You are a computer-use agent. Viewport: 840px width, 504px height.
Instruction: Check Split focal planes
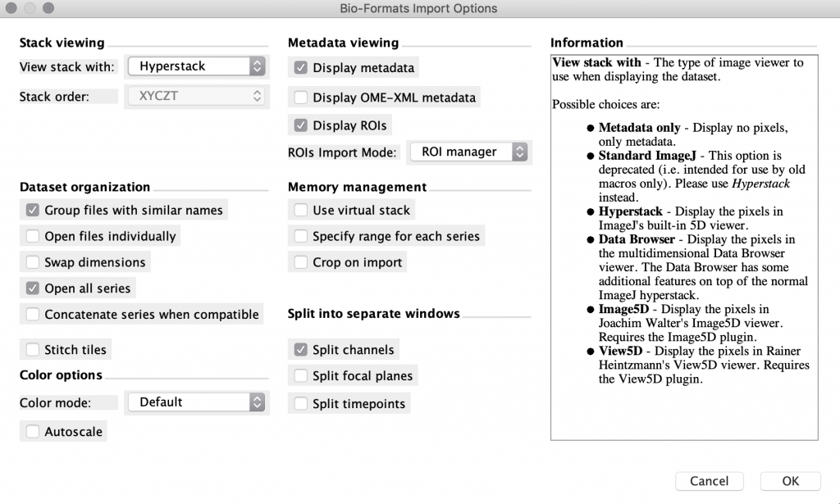[x=300, y=376]
